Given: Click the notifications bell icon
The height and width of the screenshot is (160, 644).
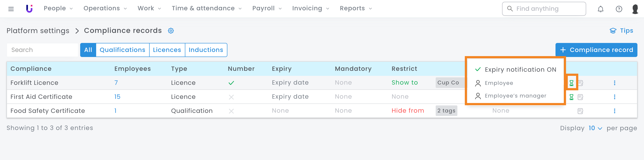Looking at the screenshot, I should (600, 9).
